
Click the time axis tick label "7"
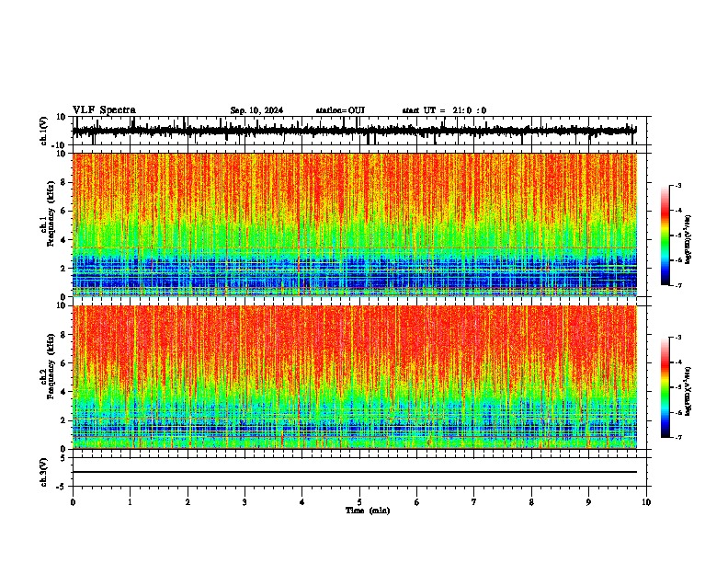click(474, 502)
